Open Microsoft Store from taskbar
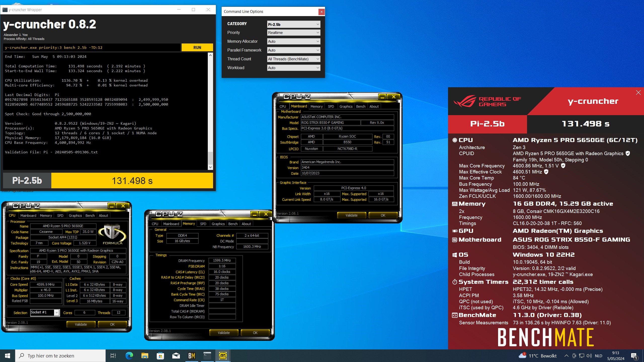 160,356
